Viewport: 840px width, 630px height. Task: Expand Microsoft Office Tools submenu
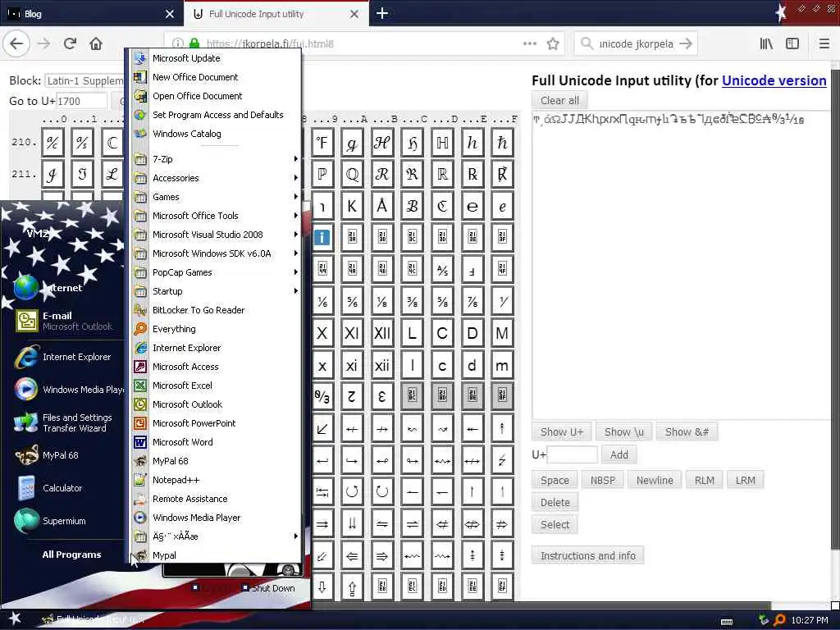pos(216,216)
